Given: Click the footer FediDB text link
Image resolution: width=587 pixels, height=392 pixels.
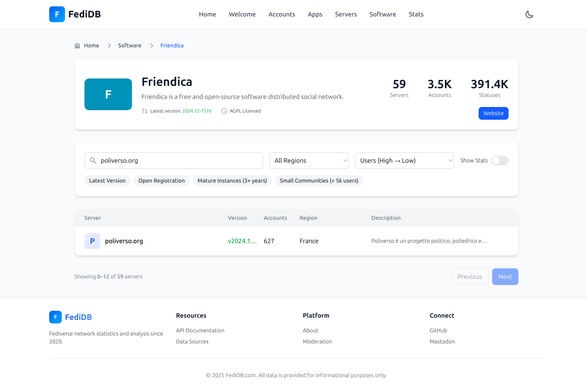Looking at the screenshot, I should 78,317.
